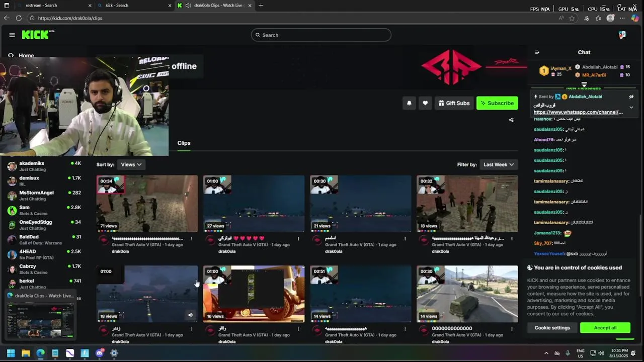Click the Gift Subs button
644x362 pixels.
click(x=454, y=103)
